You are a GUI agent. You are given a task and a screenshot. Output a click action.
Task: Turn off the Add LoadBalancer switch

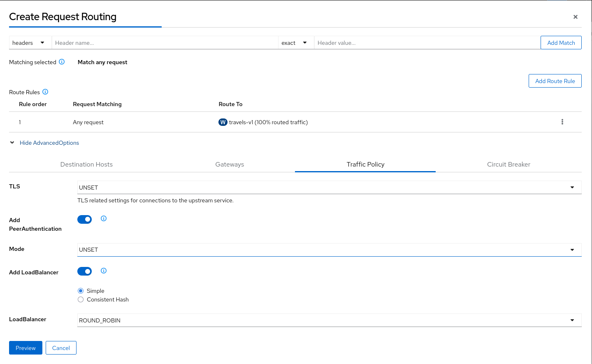click(x=85, y=271)
